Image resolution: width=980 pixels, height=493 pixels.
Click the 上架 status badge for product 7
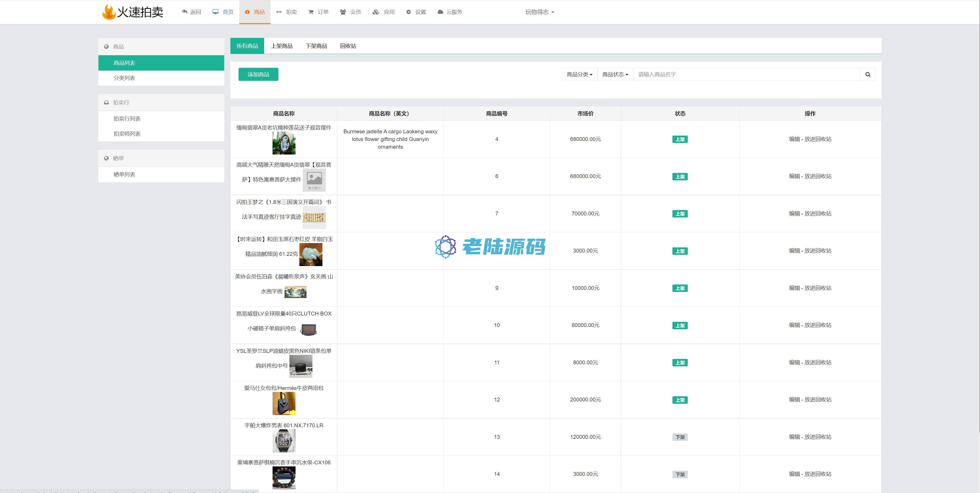pos(680,214)
